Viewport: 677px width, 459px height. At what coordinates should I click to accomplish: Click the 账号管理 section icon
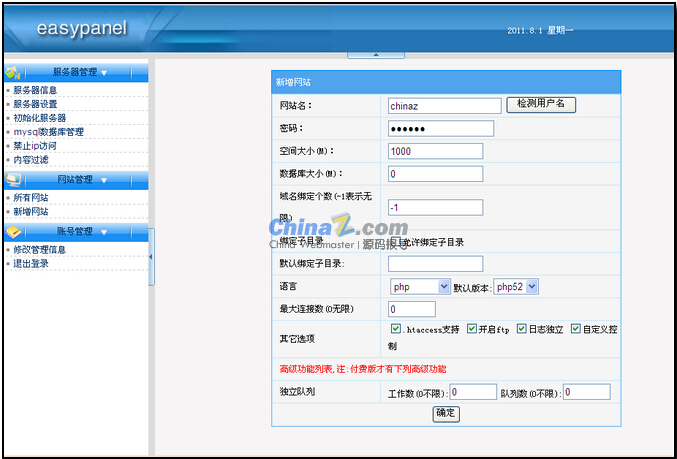coord(14,232)
